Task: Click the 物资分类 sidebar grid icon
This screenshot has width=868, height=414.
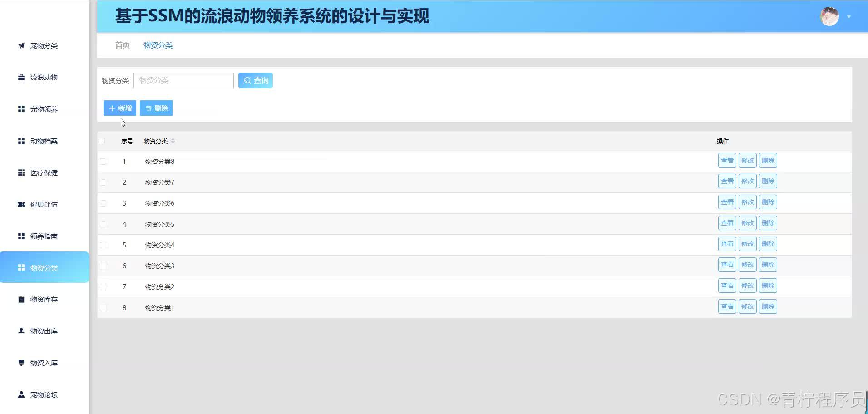Action: click(21, 267)
